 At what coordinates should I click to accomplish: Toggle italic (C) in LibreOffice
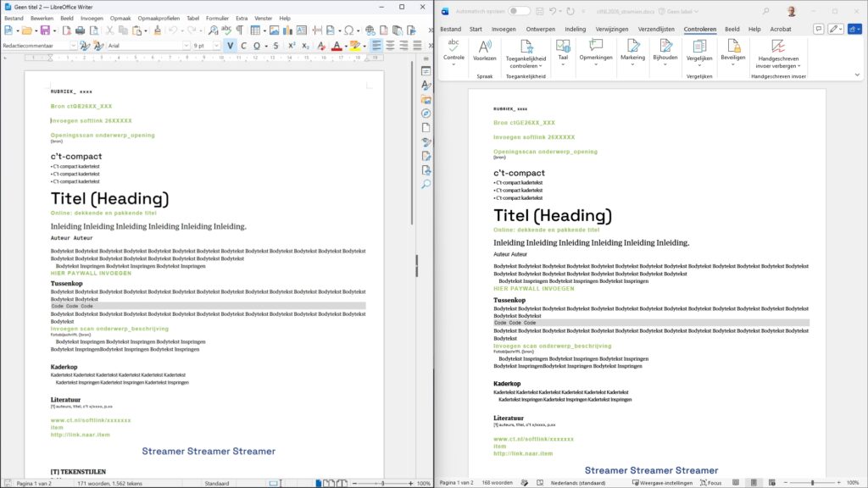(243, 46)
